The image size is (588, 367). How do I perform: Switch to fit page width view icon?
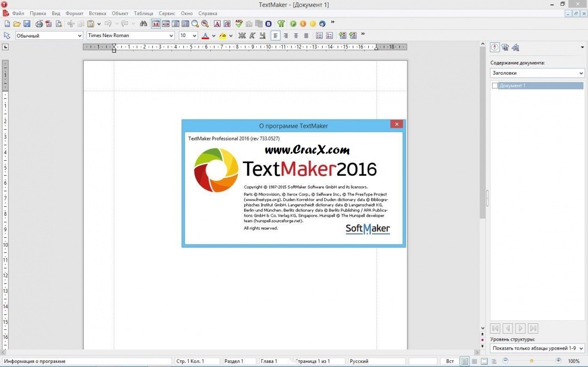pyautogui.click(x=166, y=23)
